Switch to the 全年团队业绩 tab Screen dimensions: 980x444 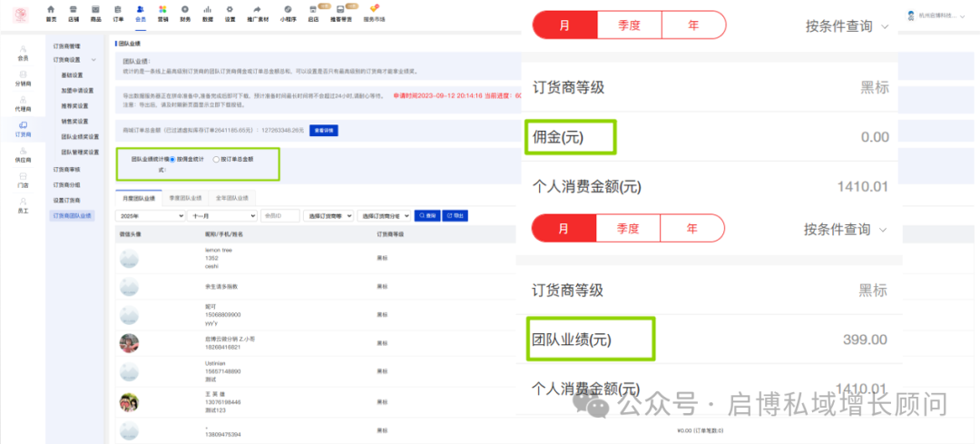click(x=232, y=197)
